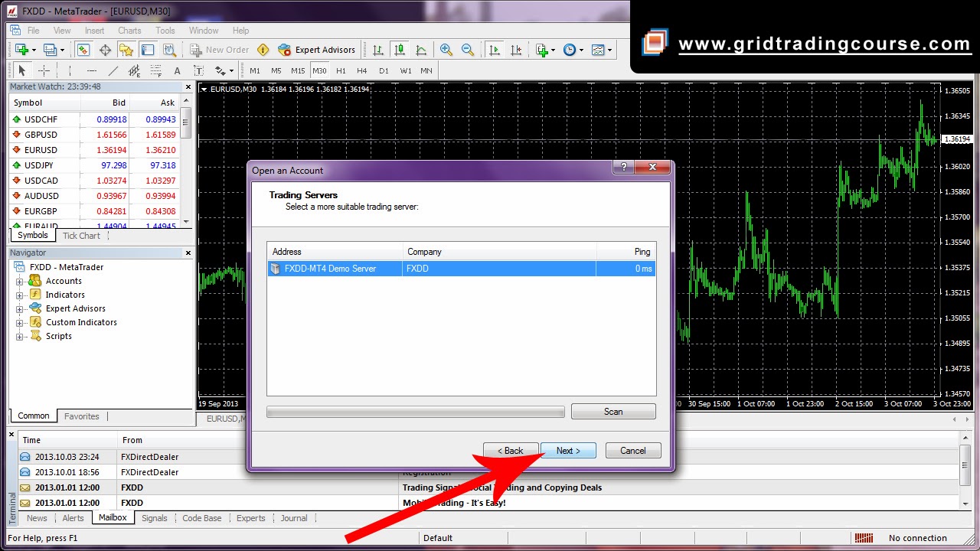The width and height of the screenshot is (980, 551).
Task: Switch chart to Bar Chart icon
Action: (x=378, y=50)
